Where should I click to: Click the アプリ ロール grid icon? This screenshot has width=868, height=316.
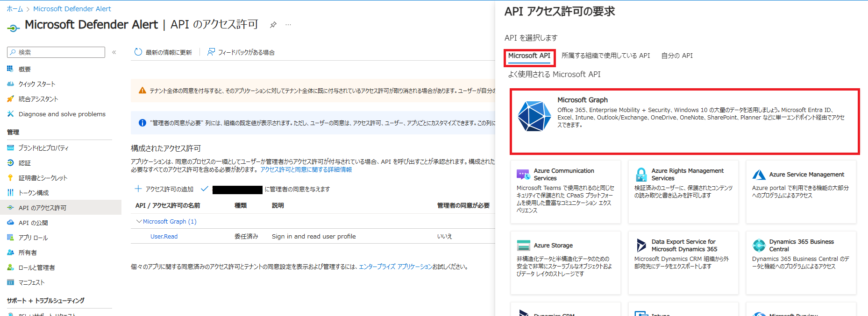point(10,238)
